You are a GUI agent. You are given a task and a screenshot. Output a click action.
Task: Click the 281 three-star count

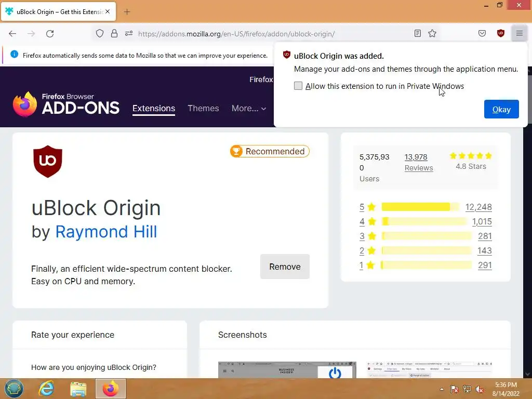(x=485, y=236)
